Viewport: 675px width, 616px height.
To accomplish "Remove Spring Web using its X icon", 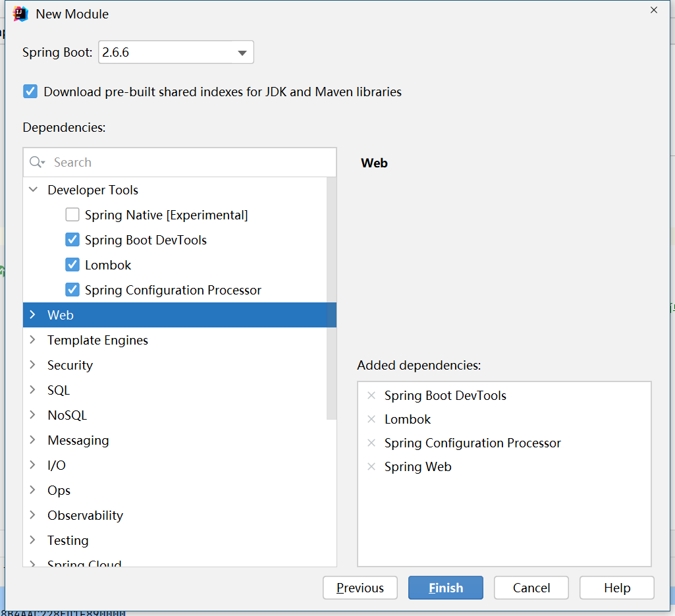I will 371,466.
